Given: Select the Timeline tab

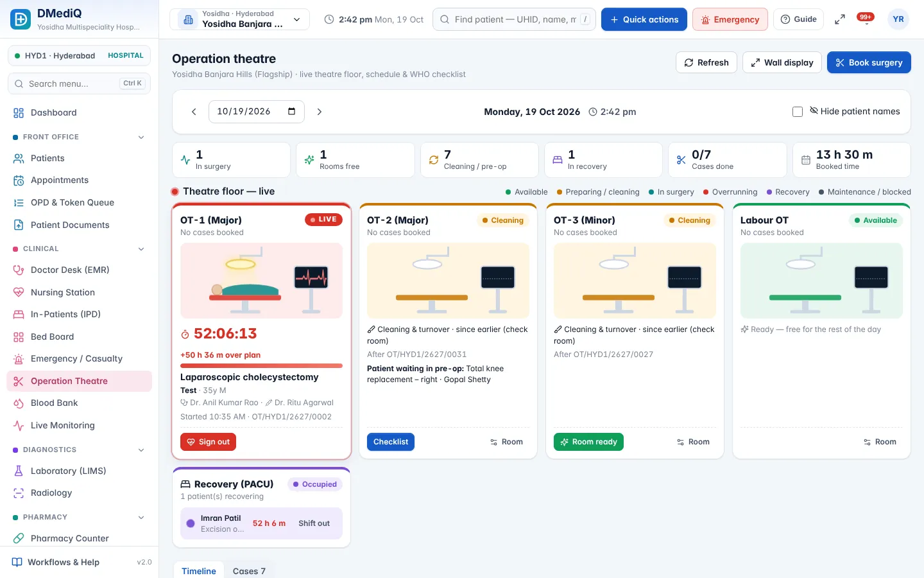Looking at the screenshot, I should pyautogui.click(x=199, y=571).
